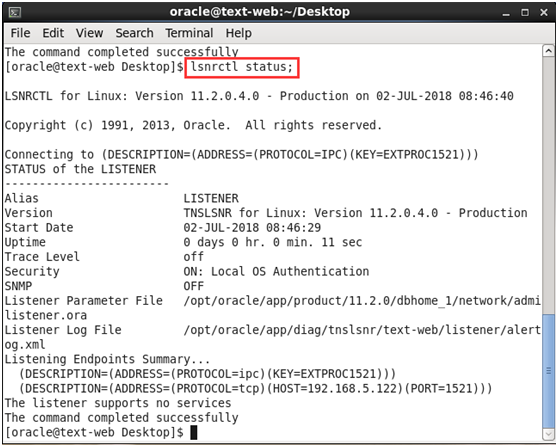
Task: Click 'ON: Local OS Authentication' text
Action: point(276,272)
